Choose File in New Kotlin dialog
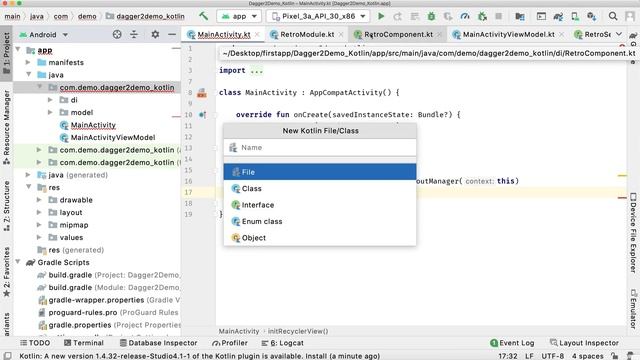The width and height of the screenshot is (640, 360). point(320,172)
